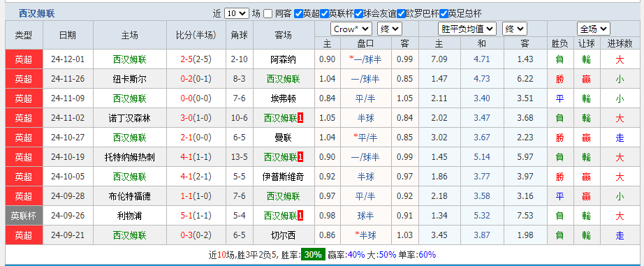This screenshot has width=644, height=266.
Task: Open the recent matches count dropdown showing 10
Action: (x=237, y=13)
